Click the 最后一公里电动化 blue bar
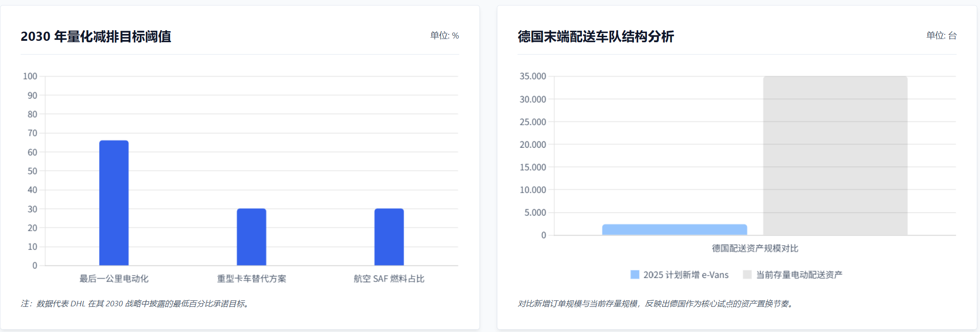This screenshot has height=332, width=980. click(114, 203)
